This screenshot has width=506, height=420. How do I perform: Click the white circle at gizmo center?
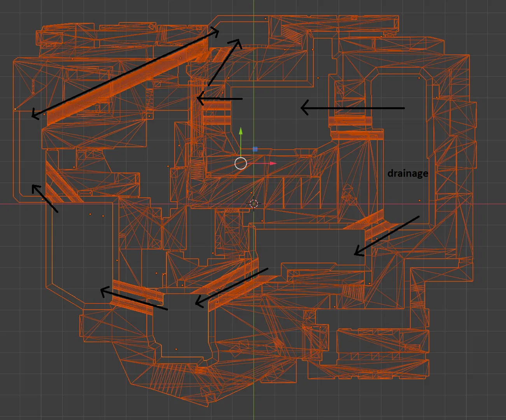(241, 164)
